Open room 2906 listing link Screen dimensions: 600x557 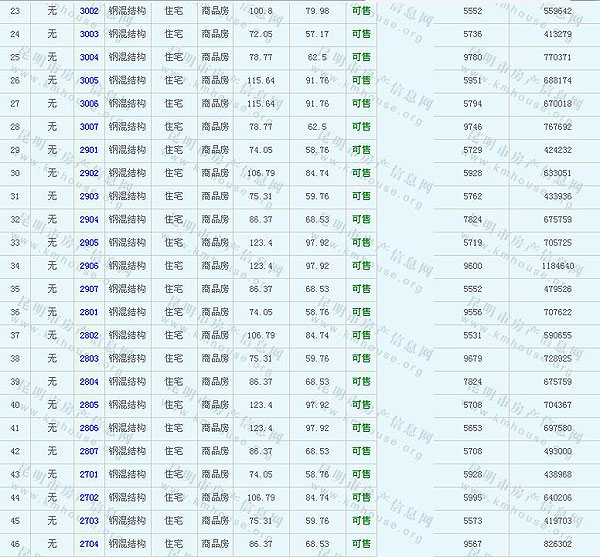pyautogui.click(x=89, y=266)
